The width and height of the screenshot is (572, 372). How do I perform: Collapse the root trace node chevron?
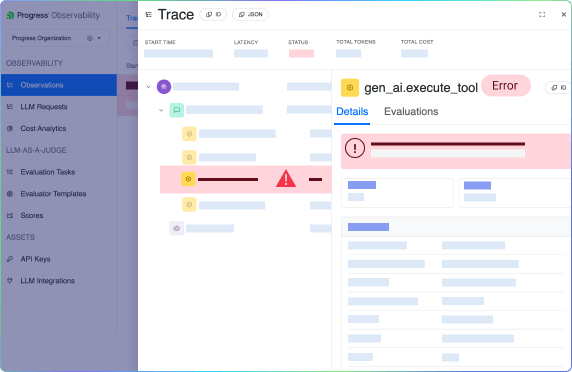click(148, 87)
